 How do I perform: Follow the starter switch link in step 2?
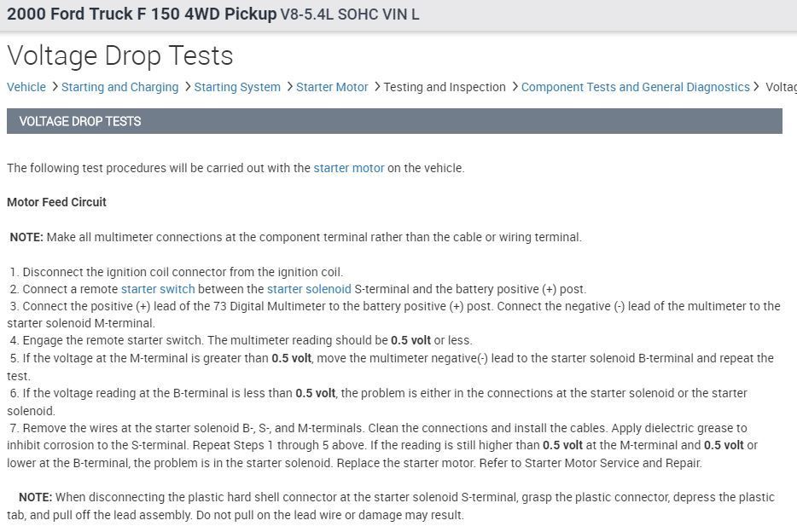point(158,289)
